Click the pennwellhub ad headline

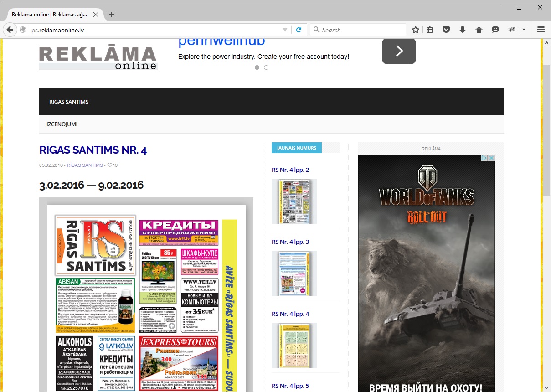tap(221, 42)
